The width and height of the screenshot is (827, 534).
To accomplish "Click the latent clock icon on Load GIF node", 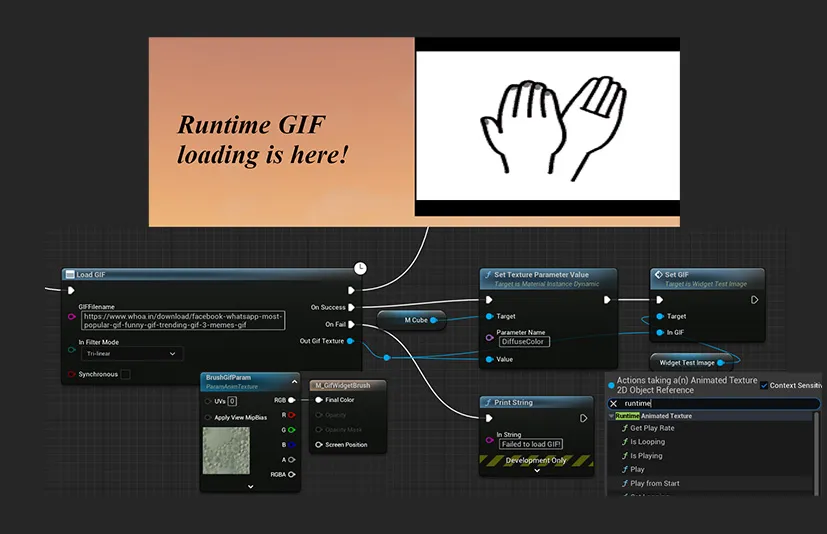I will [360, 268].
